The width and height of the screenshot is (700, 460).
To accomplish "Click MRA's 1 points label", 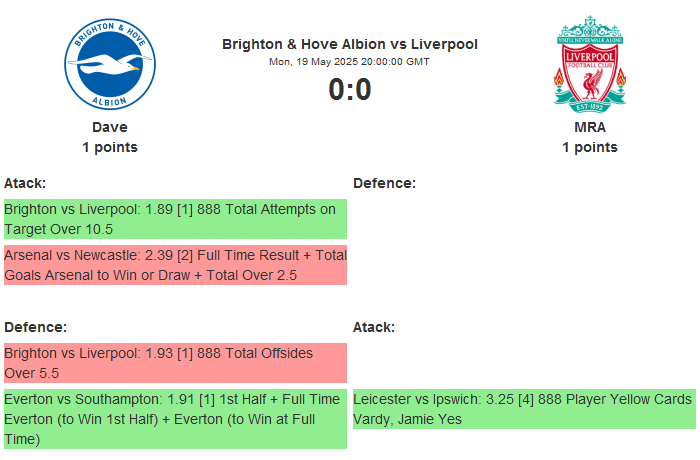I will pyautogui.click(x=590, y=147).
